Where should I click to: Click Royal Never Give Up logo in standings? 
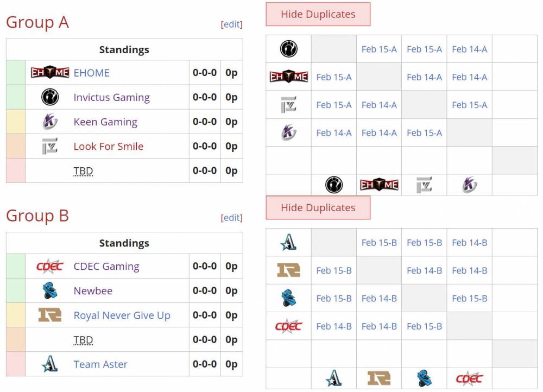click(x=50, y=315)
